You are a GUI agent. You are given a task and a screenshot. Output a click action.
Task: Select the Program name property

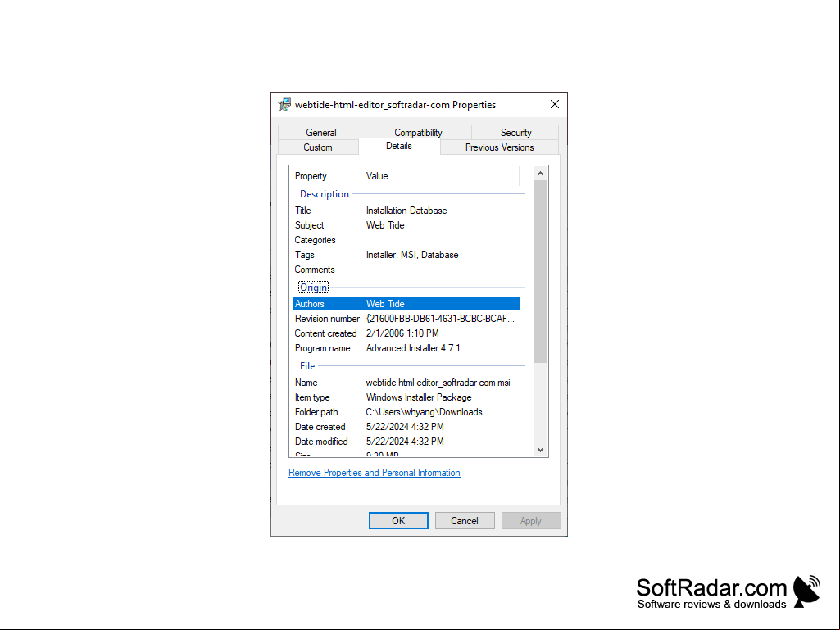[323, 348]
